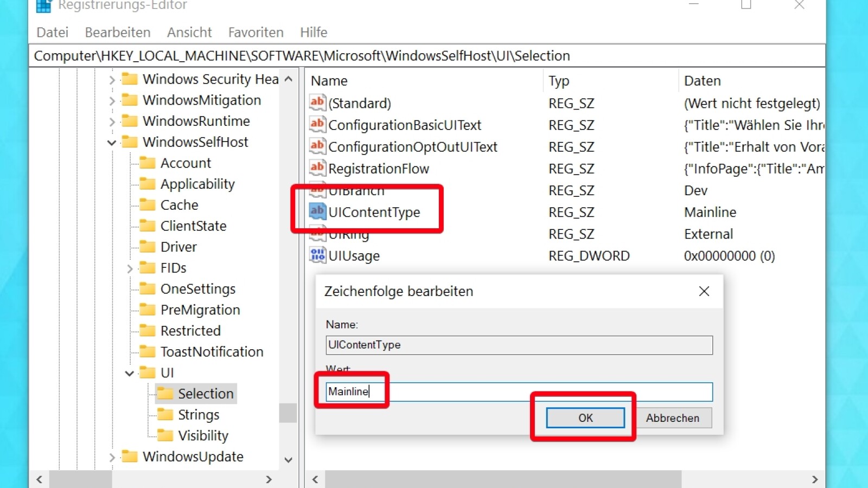This screenshot has width=868, height=488.
Task: Click the '0x00000000 (0)' data value
Action: point(729,256)
